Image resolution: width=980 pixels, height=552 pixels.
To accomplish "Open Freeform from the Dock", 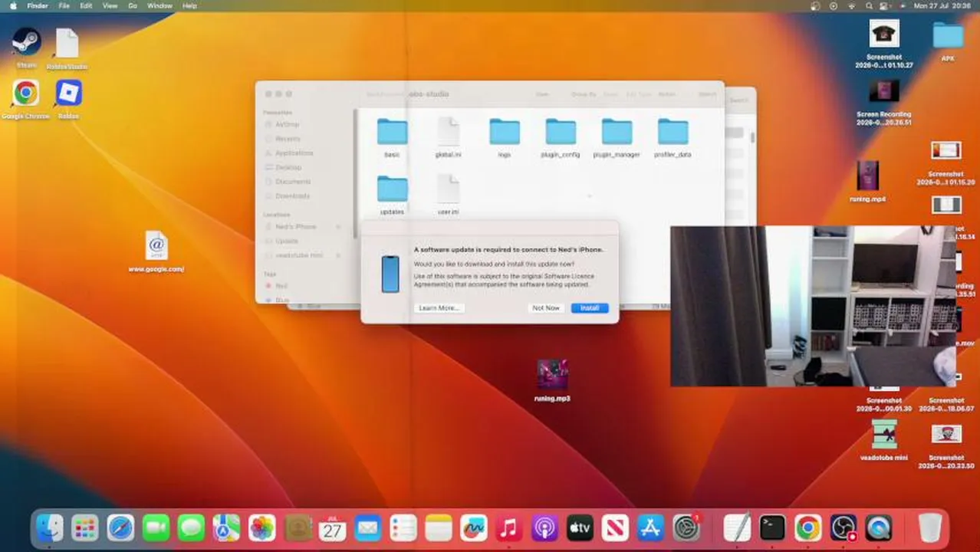I will pos(474,527).
